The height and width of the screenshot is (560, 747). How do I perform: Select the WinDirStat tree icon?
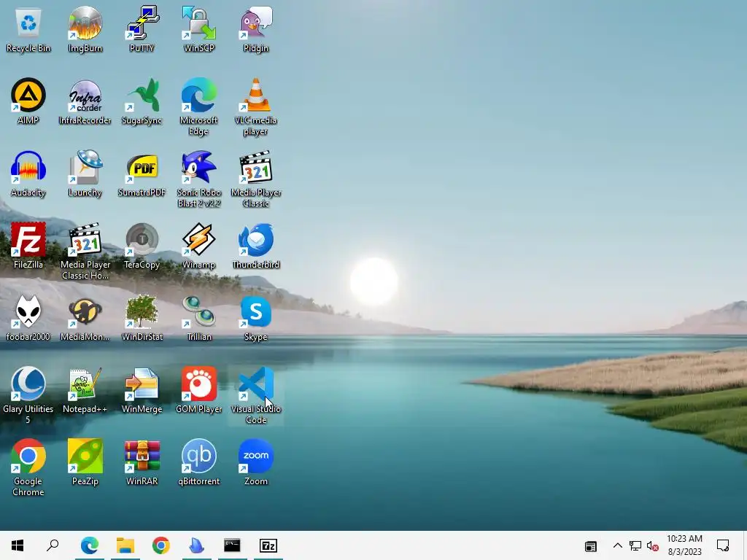(x=142, y=318)
